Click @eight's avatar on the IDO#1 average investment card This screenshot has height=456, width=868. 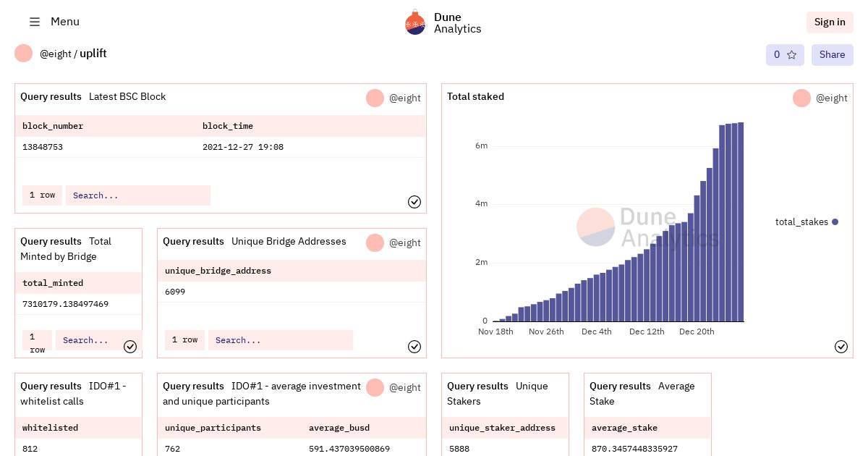375,387
